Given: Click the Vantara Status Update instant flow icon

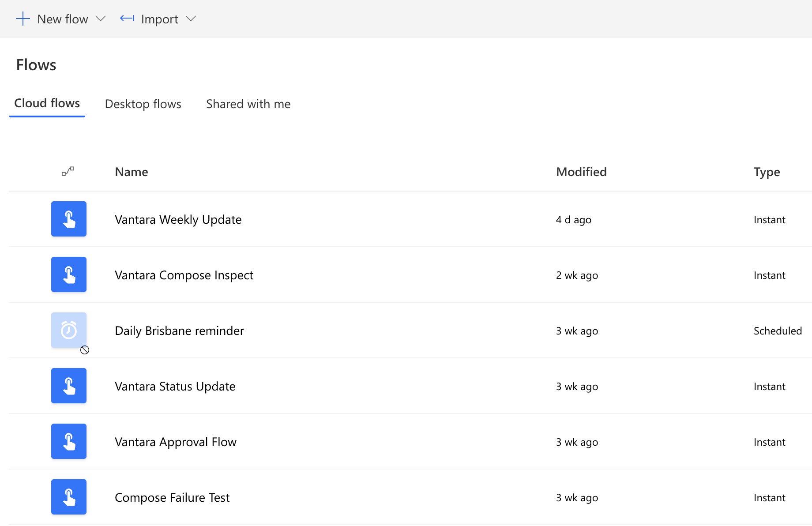Looking at the screenshot, I should coord(69,386).
